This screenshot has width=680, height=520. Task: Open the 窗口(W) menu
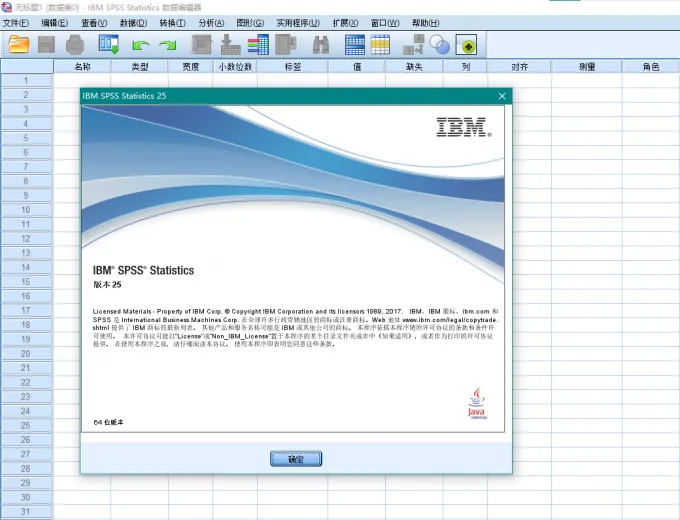click(x=385, y=23)
